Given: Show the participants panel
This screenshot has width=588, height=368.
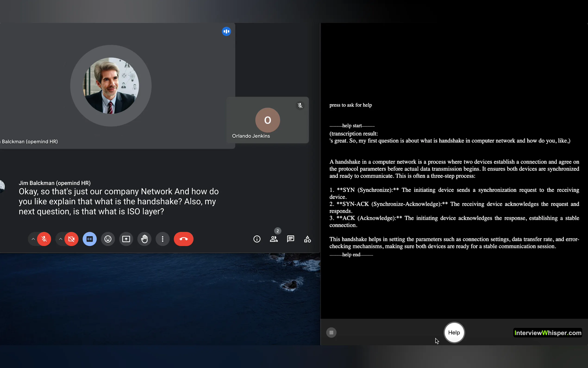Looking at the screenshot, I should (x=274, y=239).
